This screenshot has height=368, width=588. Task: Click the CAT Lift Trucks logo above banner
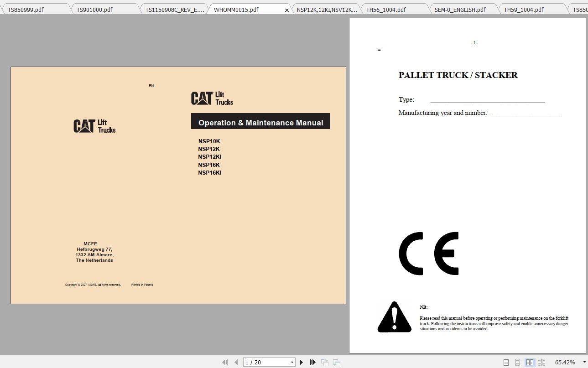(212, 98)
